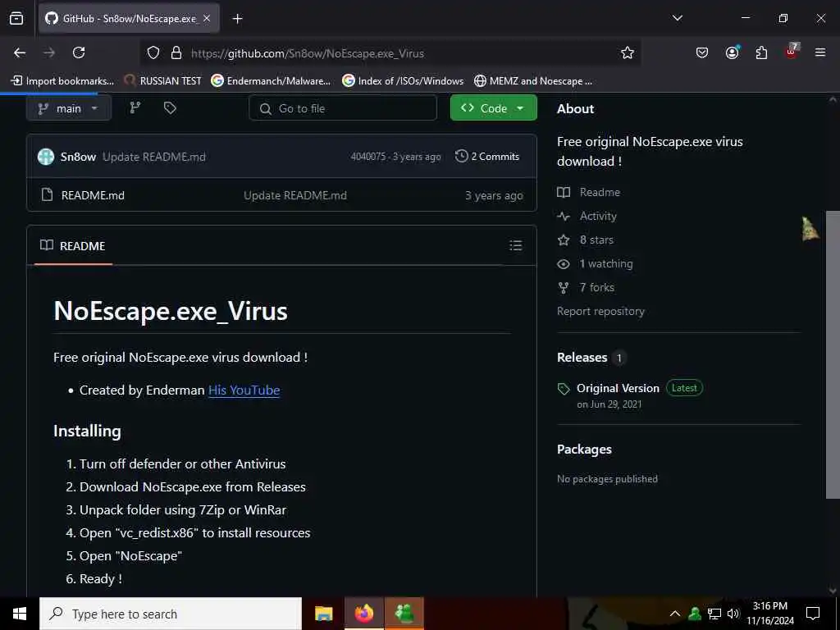Screen dimensions: 840x630
Task: Open the Firefox application menu
Action: (820, 52)
